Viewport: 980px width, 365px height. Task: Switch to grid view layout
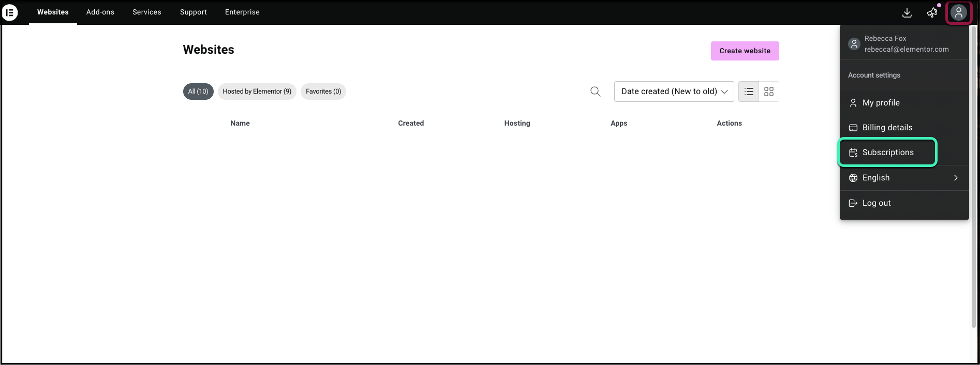tap(769, 92)
